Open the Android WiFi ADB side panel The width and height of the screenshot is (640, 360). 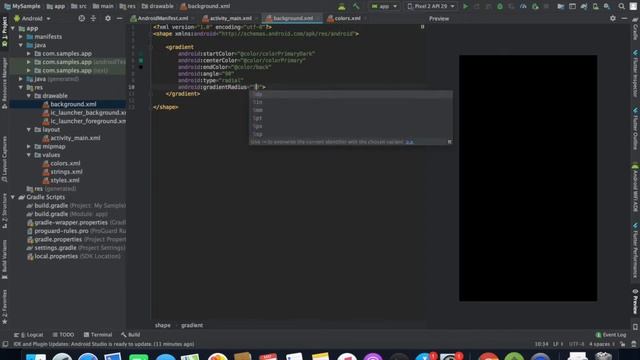point(635,188)
